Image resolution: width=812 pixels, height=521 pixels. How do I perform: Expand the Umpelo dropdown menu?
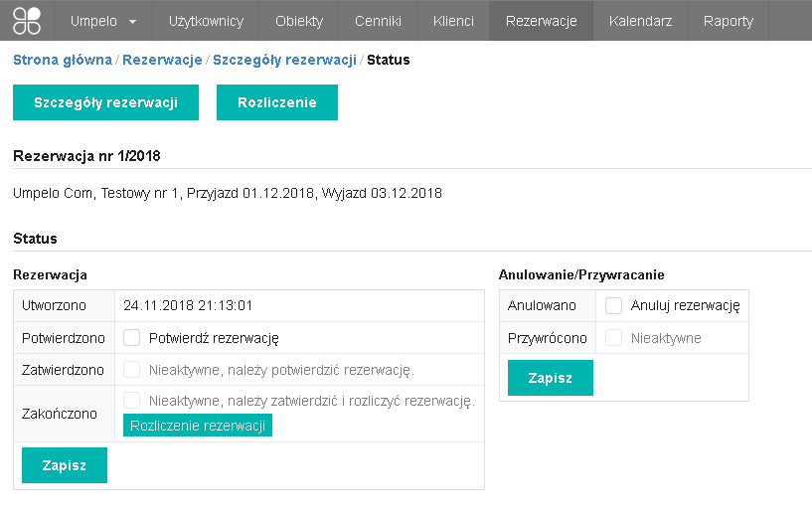click(x=103, y=21)
